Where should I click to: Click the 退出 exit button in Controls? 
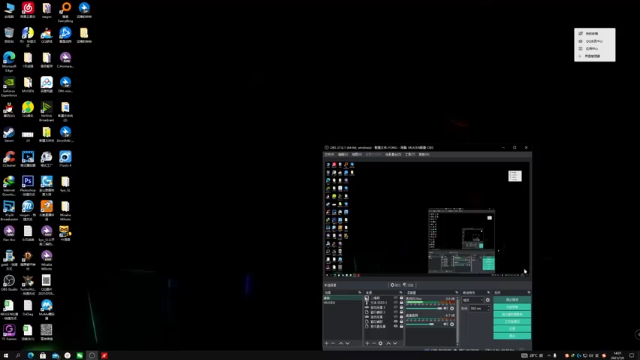[512, 336]
